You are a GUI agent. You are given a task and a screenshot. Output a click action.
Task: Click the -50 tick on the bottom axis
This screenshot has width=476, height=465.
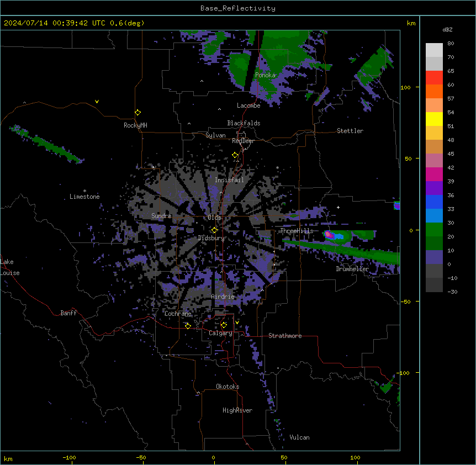(141, 458)
